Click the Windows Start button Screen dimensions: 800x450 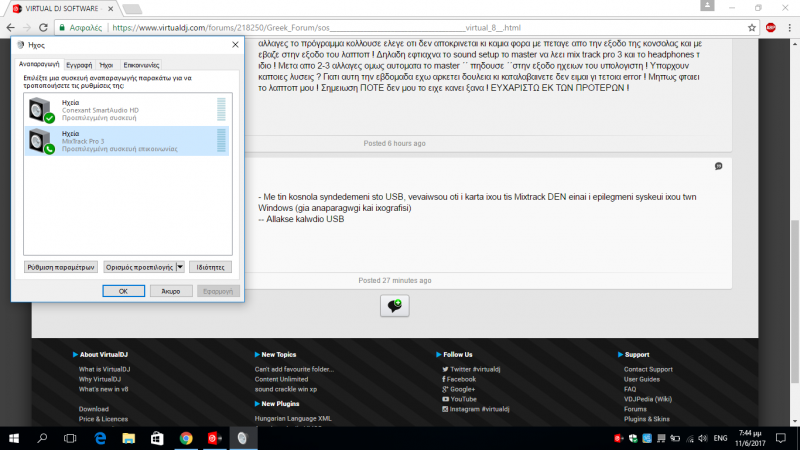coord(14,438)
